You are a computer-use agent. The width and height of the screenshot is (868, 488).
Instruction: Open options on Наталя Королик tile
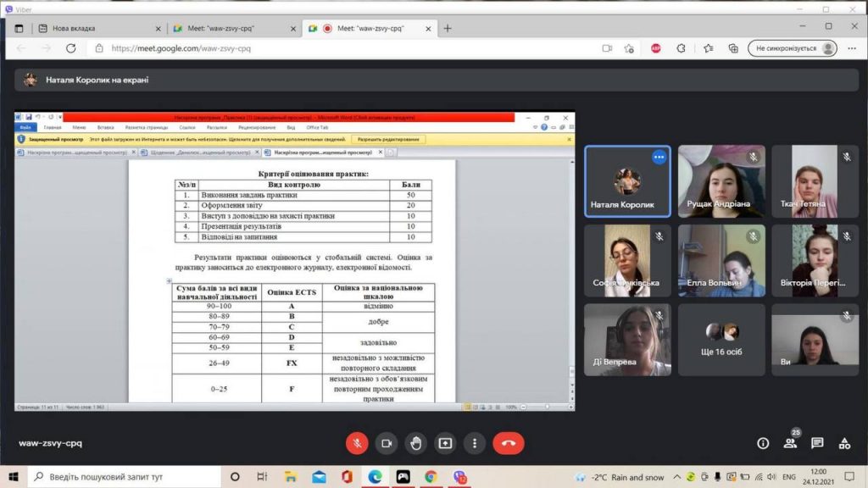tap(659, 157)
